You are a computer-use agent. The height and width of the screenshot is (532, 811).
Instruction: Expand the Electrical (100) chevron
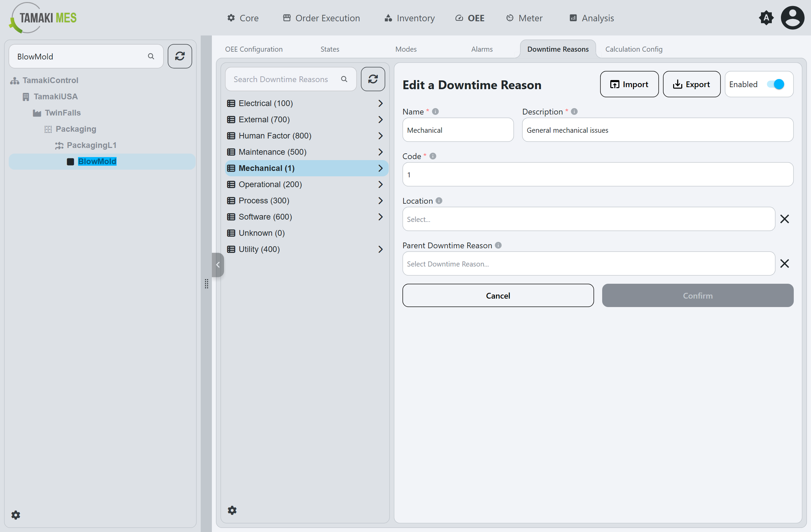pos(380,103)
